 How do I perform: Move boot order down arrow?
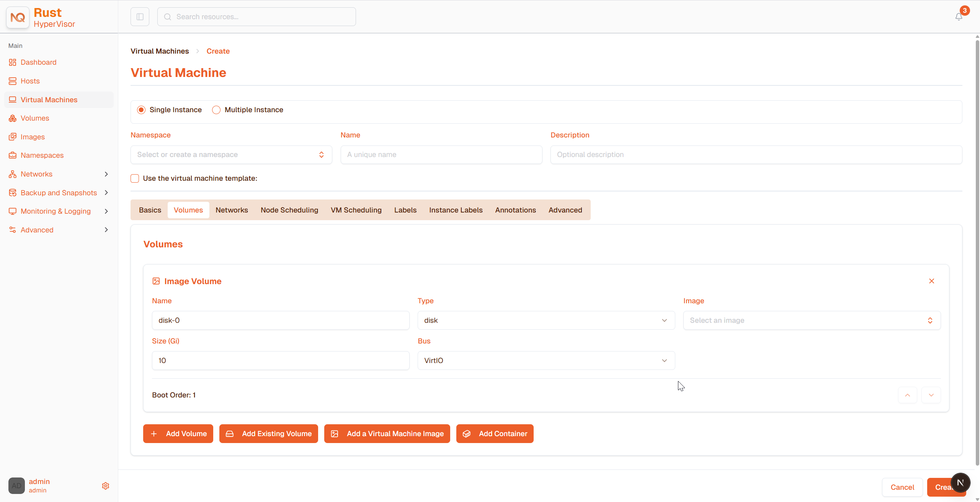(x=931, y=395)
